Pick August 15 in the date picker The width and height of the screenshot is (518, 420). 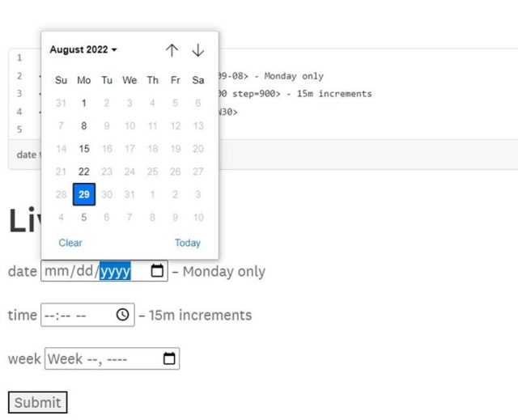84,149
